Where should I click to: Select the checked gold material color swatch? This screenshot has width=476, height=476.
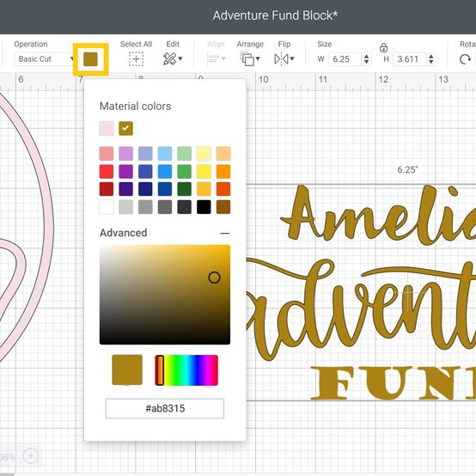(x=126, y=128)
